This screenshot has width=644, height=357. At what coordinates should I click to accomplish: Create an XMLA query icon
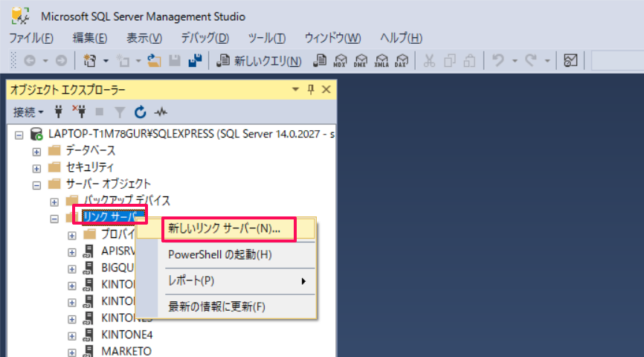381,61
